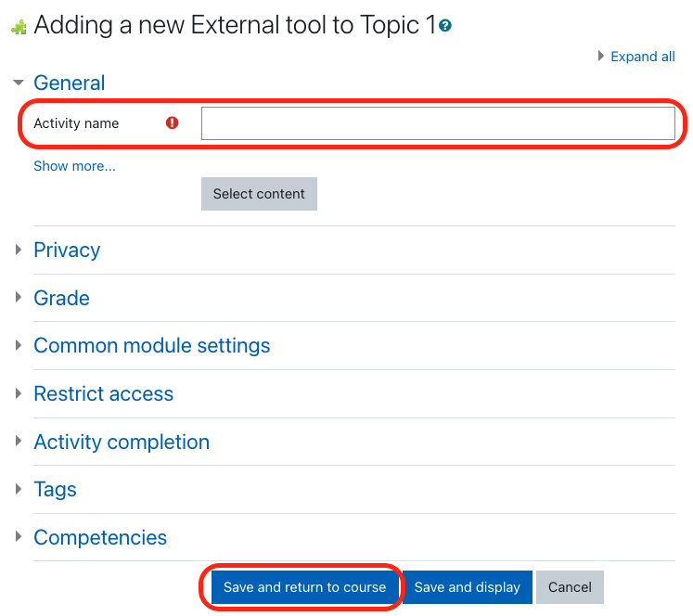The width and height of the screenshot is (693, 616).
Task: Click inside the Activity name field
Action: [x=438, y=123]
